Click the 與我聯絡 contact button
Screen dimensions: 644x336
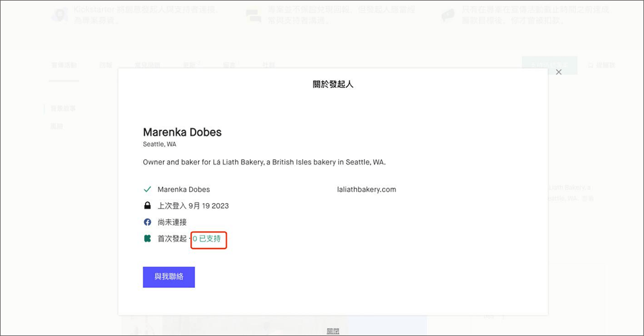pos(169,277)
